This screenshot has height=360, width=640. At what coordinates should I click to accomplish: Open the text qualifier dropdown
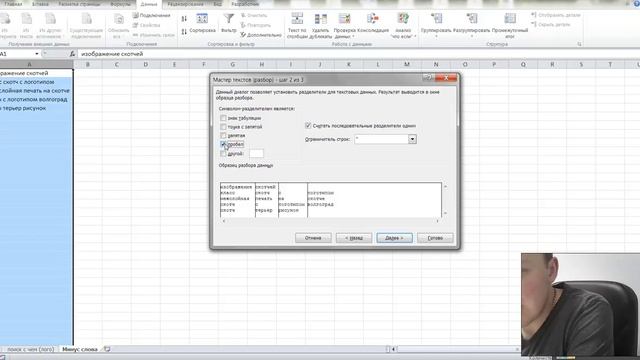pos(412,139)
